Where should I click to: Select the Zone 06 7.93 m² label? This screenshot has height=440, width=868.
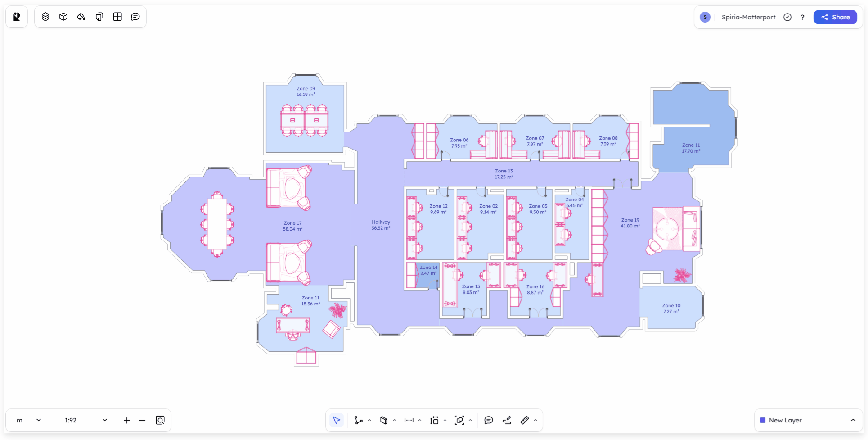(459, 143)
